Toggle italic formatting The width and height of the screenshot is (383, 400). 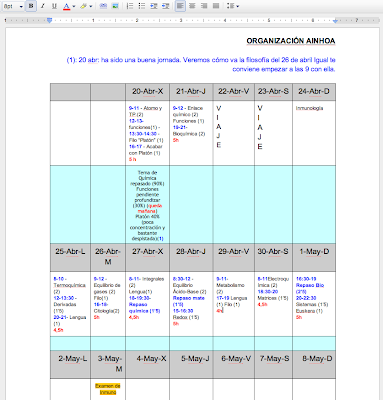tap(43, 6)
